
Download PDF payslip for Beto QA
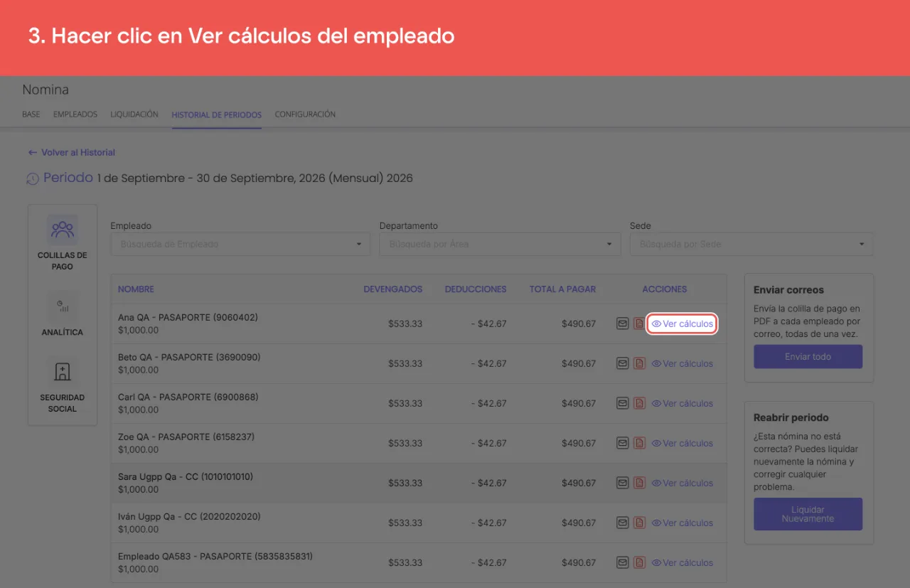pos(639,363)
